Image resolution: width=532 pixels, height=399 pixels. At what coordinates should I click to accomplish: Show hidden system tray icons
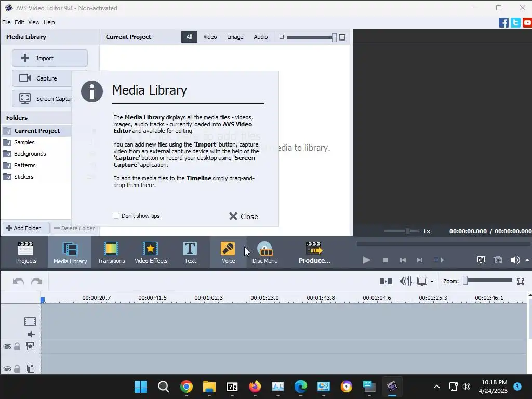(437, 387)
